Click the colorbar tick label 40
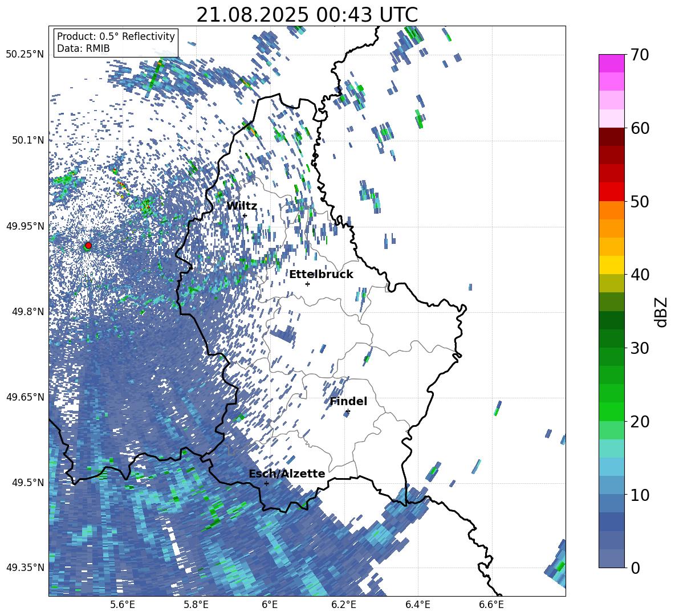This screenshot has width=675, height=616. click(x=640, y=275)
